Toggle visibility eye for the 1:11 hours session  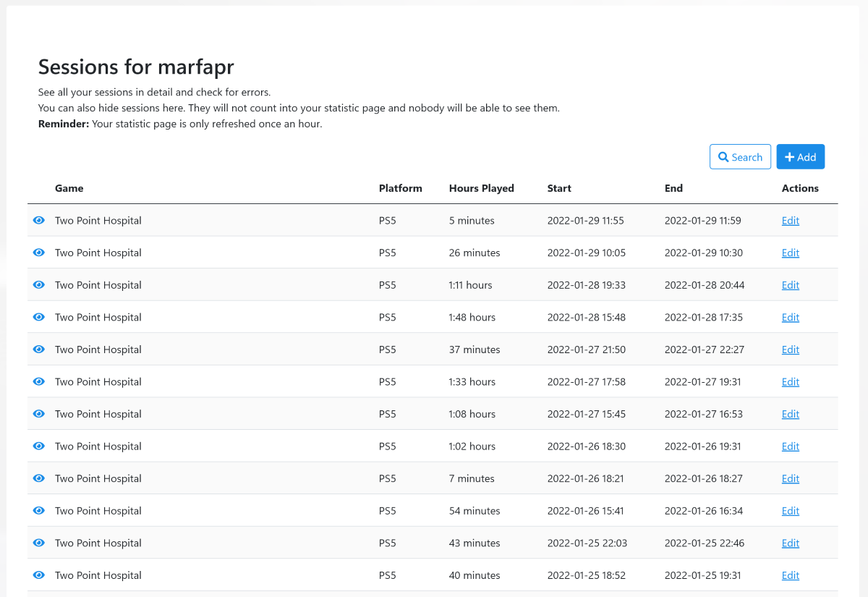coord(39,284)
